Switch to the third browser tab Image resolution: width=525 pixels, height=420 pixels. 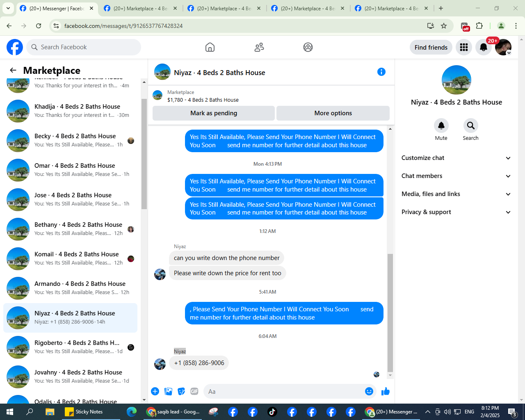coord(224,8)
